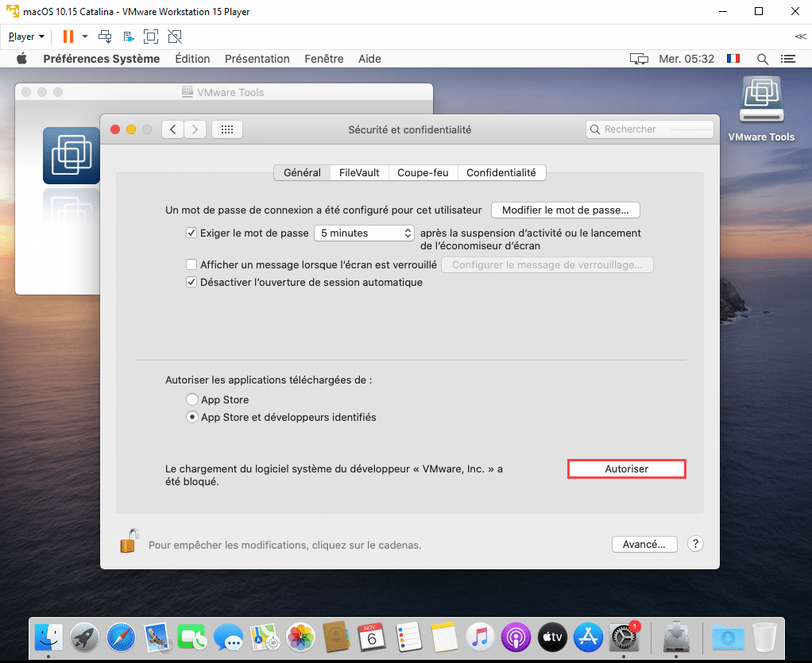Image resolution: width=812 pixels, height=663 pixels.
Task: Launch Launchpad rocket icon in Dock
Action: (x=84, y=637)
